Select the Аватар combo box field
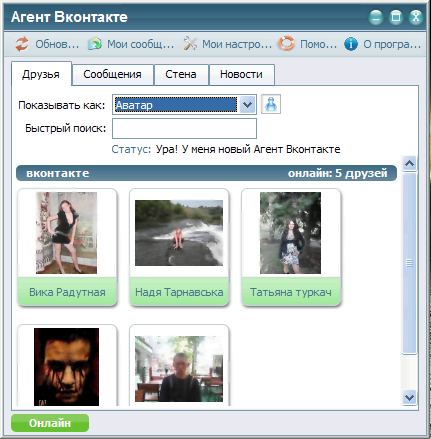 pos(184,105)
